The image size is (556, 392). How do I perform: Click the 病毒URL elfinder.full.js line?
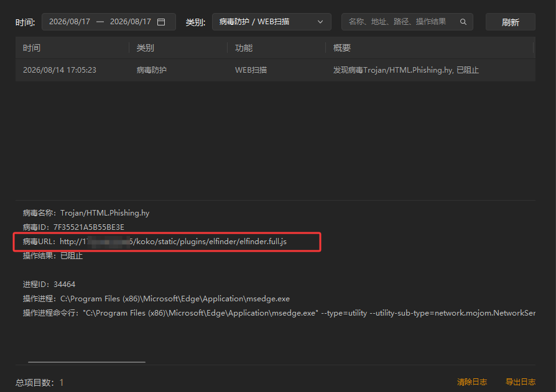click(155, 242)
